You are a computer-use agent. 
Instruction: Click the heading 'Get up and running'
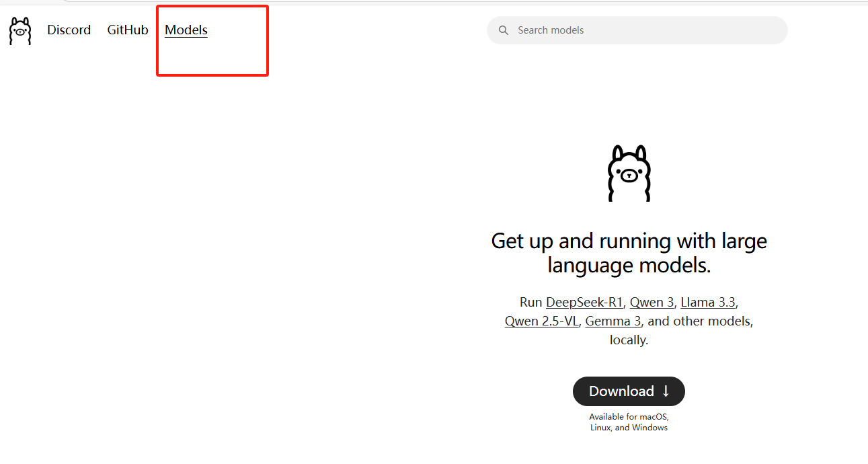click(629, 253)
